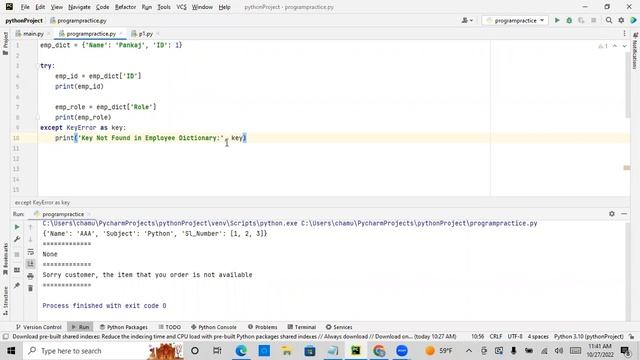Click python.exe path link in Run output

point(170,223)
